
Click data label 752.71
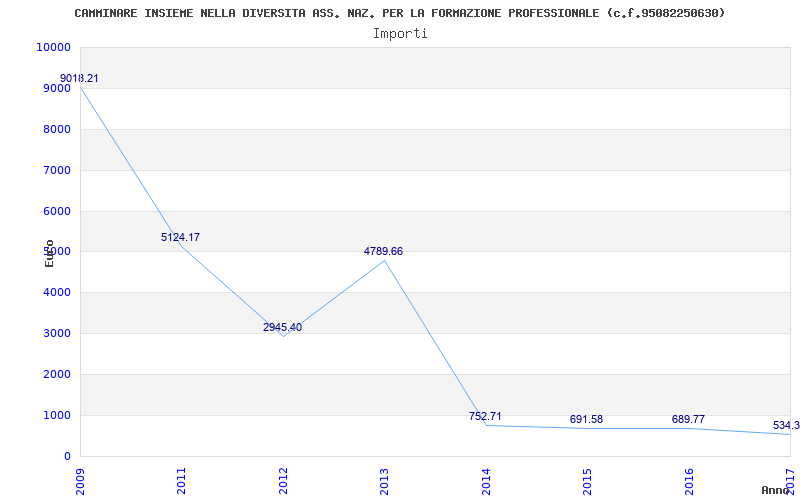tap(485, 416)
